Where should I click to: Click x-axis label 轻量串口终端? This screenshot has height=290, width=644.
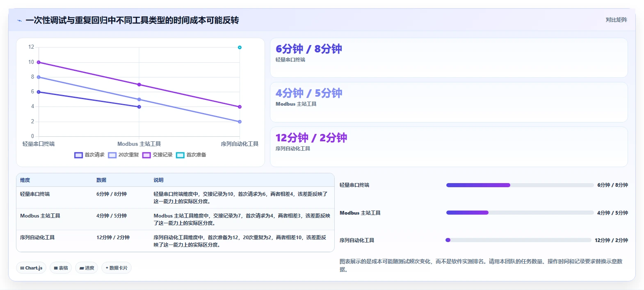pyautogui.click(x=39, y=144)
